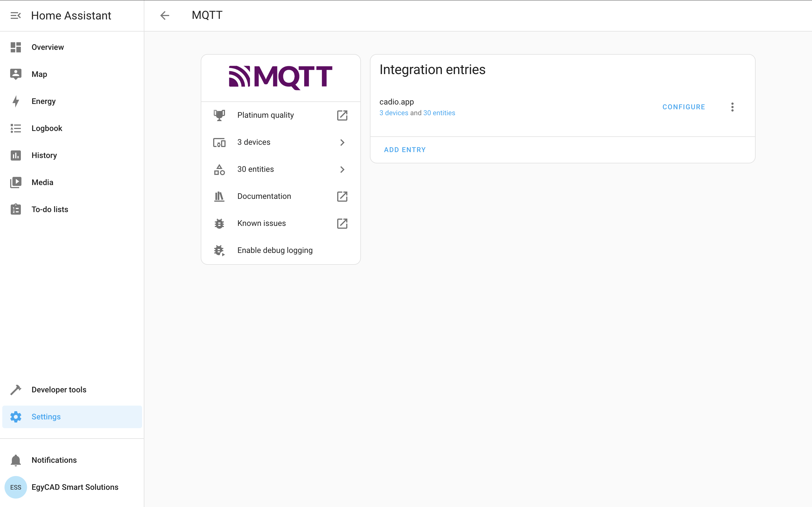Open the ESS user profile avatar
Viewport: 812px width, 507px height.
click(x=16, y=487)
